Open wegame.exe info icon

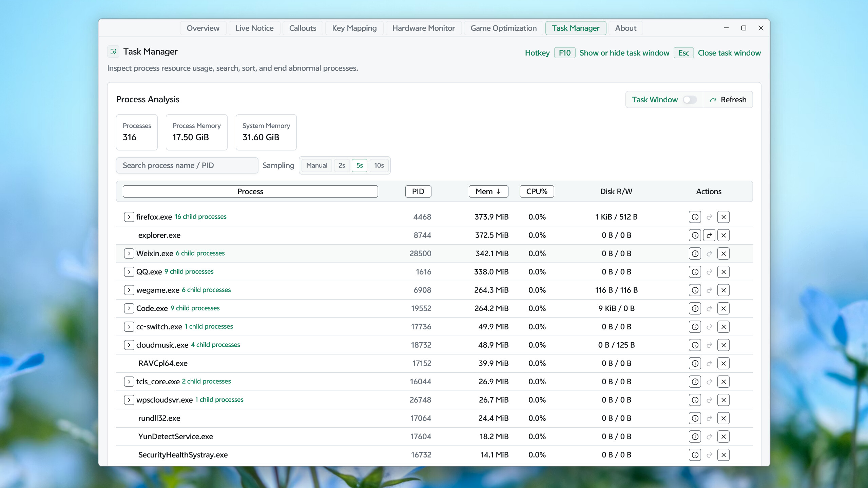(695, 290)
